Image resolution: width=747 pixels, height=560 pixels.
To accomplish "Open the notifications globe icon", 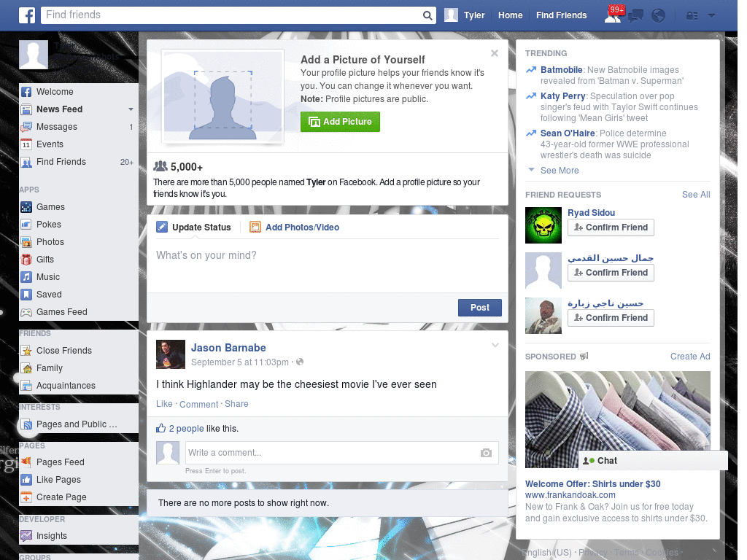I will [x=659, y=16].
